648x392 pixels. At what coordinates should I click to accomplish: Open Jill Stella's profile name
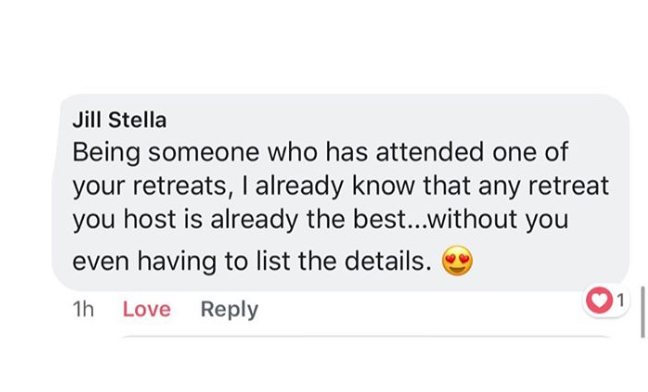pos(119,120)
